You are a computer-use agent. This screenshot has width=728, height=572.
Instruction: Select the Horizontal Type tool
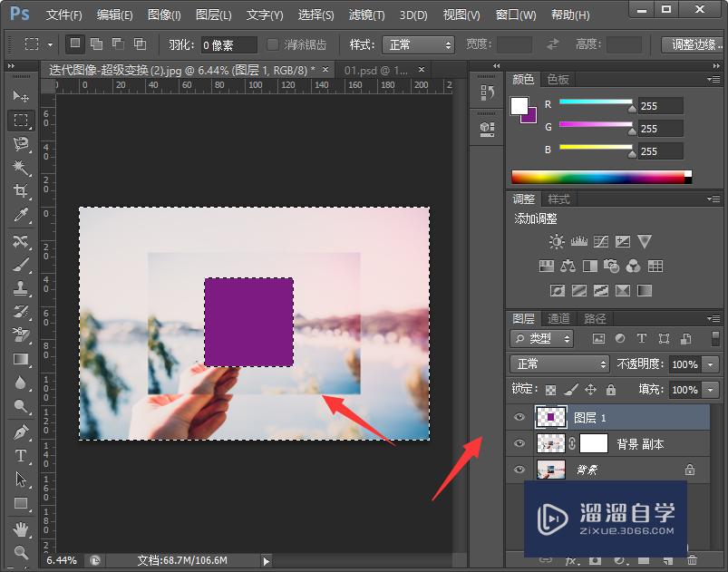tap(21, 456)
